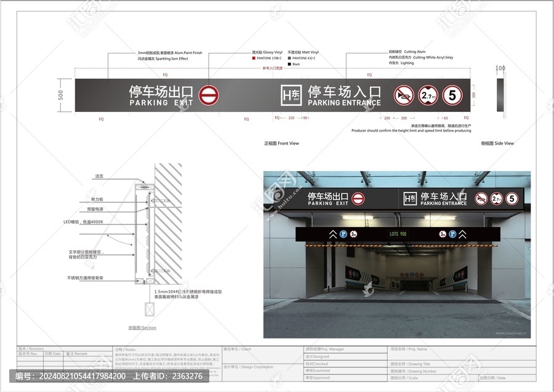This screenshot has height=392, width=554.
Task: Click the right 3m height sign on the lower beam
Action: (x=443, y=234)
